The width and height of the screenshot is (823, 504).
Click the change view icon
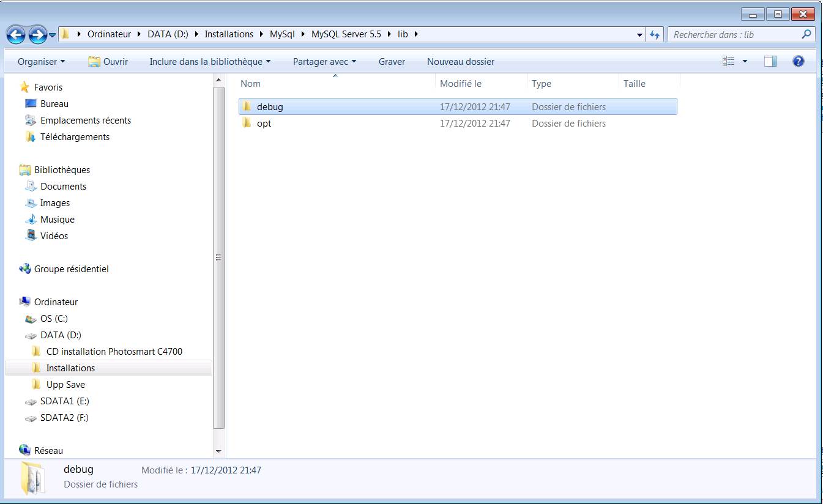point(728,61)
